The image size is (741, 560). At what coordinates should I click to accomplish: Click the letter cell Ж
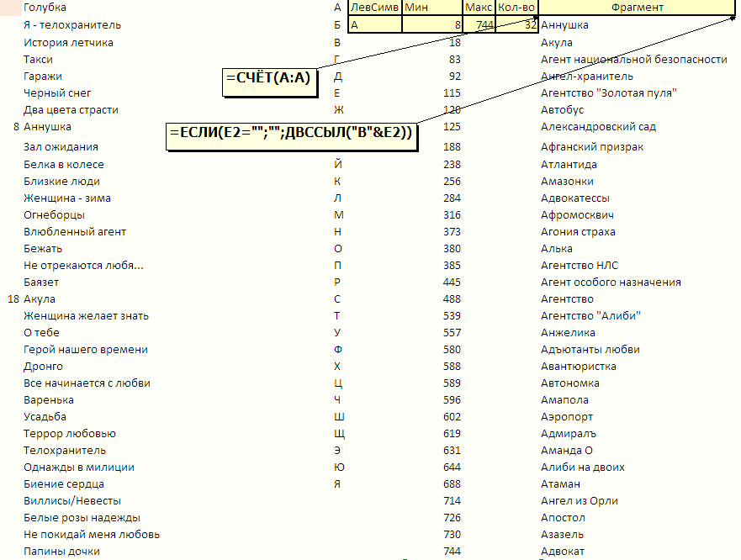(x=338, y=109)
